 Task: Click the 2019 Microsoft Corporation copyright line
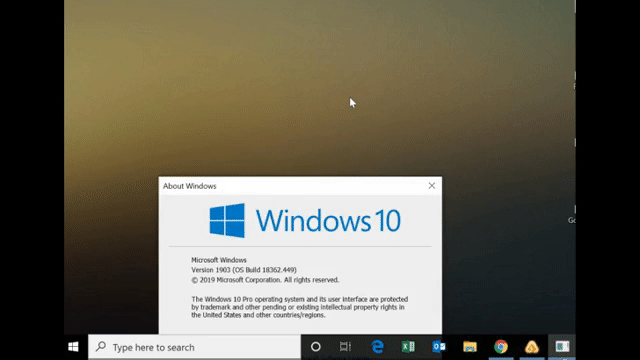coord(265,280)
